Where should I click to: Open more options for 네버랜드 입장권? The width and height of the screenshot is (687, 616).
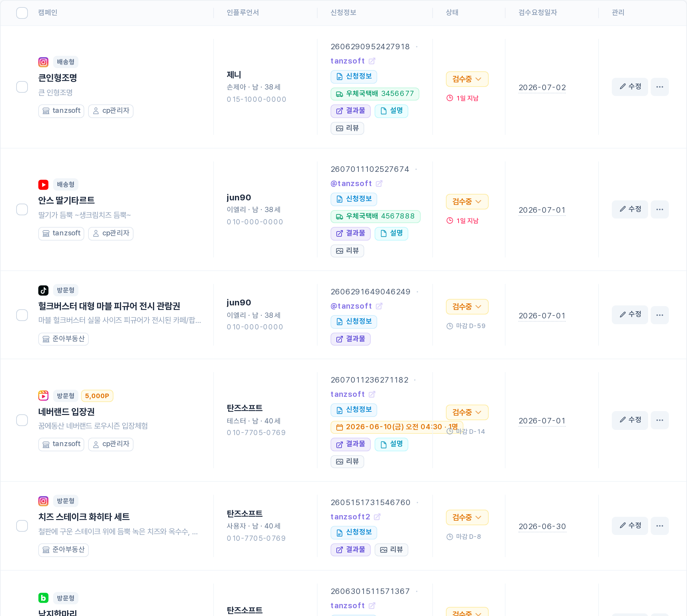659,421
